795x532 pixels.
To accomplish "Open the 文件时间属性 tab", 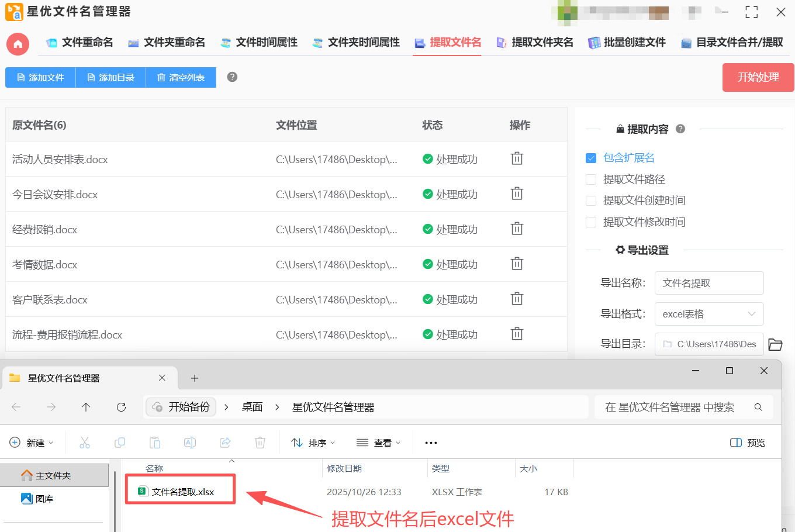I will [x=259, y=42].
